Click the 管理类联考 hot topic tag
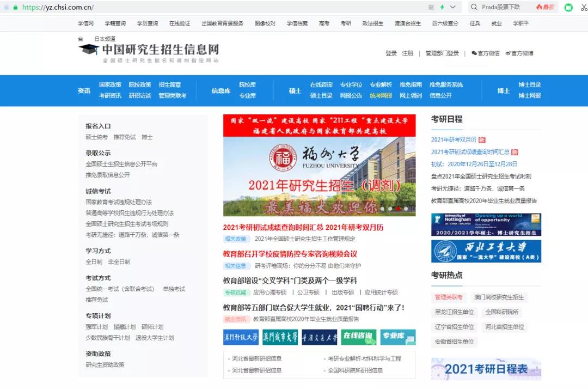 point(448,297)
